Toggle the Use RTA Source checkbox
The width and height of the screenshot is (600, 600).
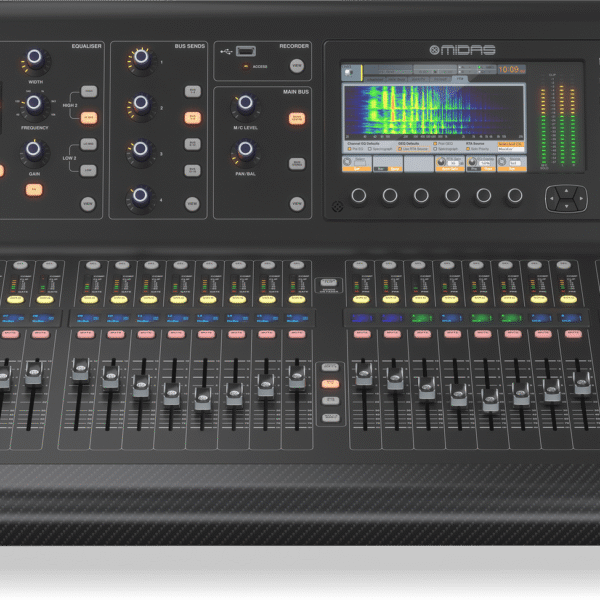click(400, 149)
